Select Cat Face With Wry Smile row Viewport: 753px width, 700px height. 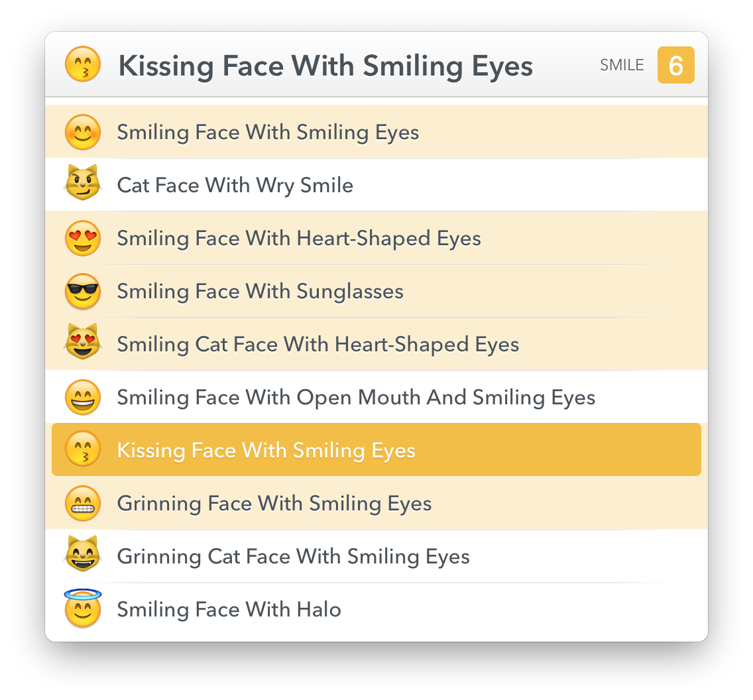tap(235, 185)
